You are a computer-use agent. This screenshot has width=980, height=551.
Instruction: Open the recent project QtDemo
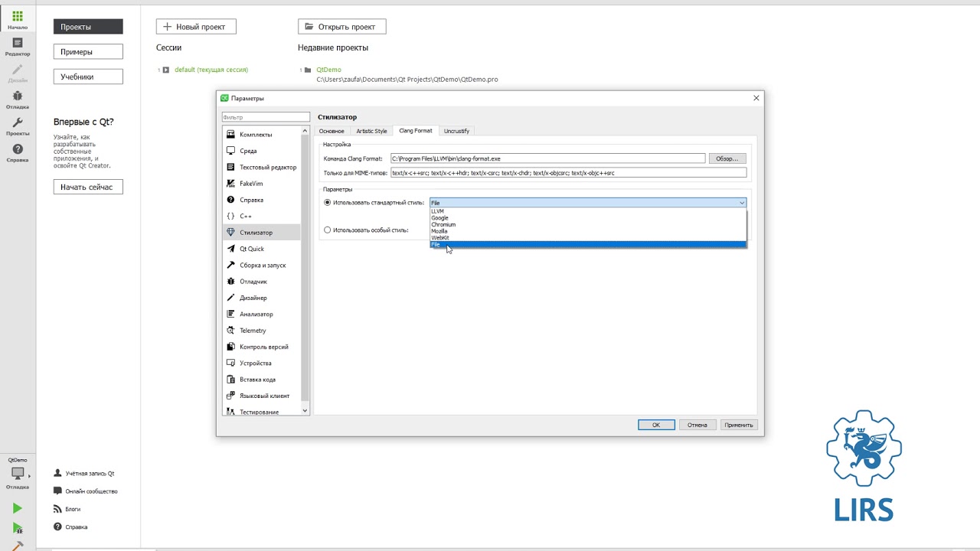328,70
